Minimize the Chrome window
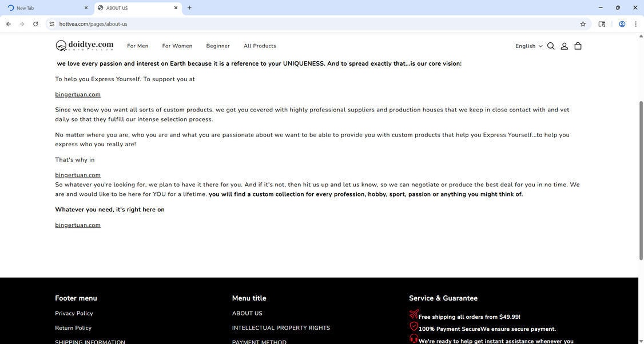This screenshot has height=344, width=644. click(601, 7)
